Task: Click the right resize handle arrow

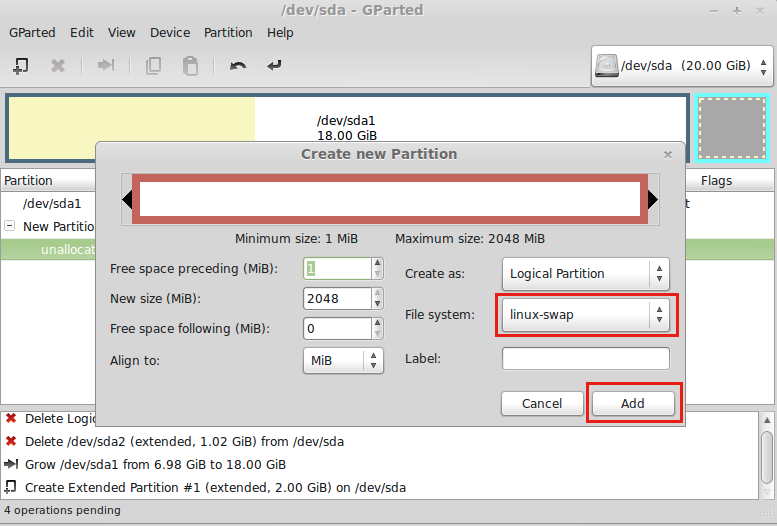Action: [653, 200]
